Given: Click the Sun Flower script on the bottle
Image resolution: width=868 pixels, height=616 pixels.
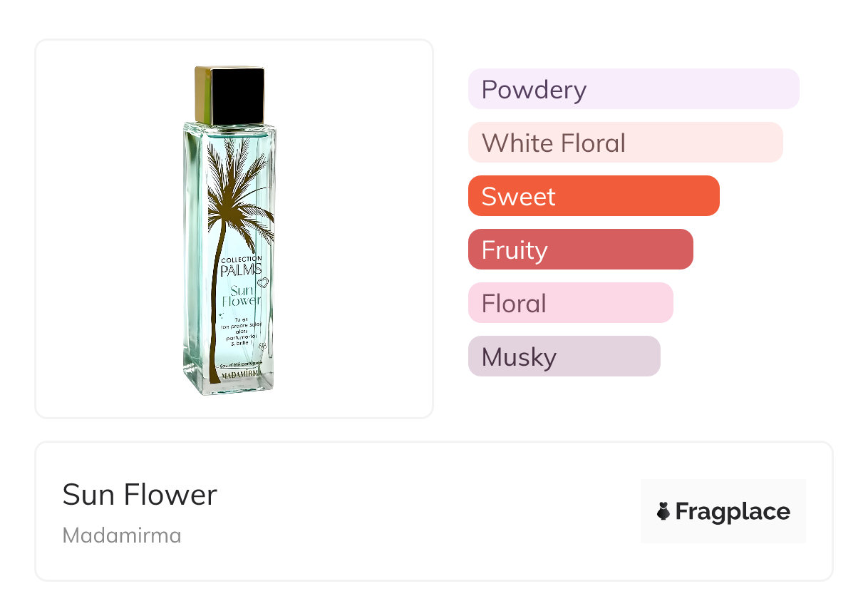Looking at the screenshot, I should (x=241, y=295).
